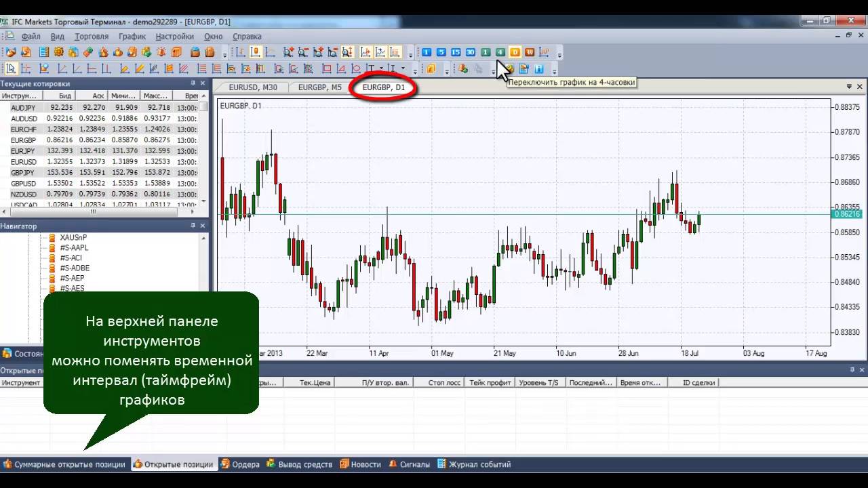Click the chart icon after W button
868x488 pixels.
tap(544, 52)
